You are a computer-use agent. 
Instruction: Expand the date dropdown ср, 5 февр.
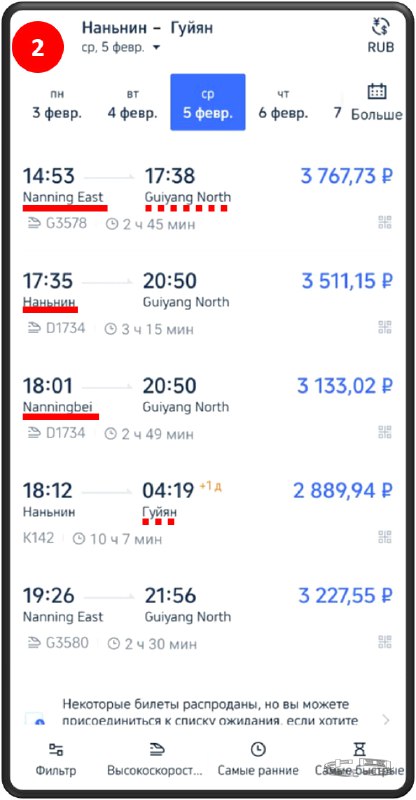coord(121,47)
